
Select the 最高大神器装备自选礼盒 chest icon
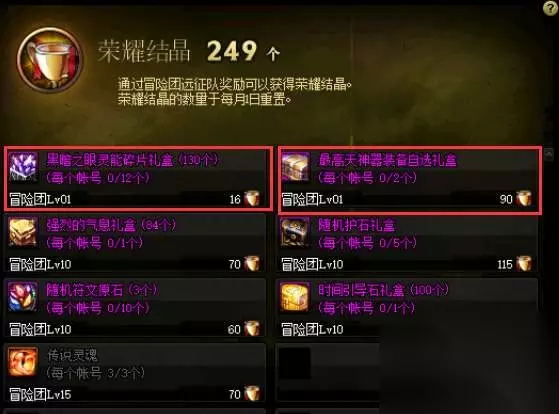coord(296,167)
